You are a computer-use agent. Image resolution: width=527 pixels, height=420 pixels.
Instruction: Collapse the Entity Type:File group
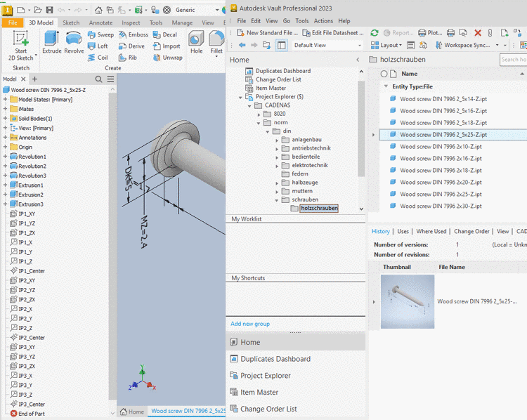386,86
